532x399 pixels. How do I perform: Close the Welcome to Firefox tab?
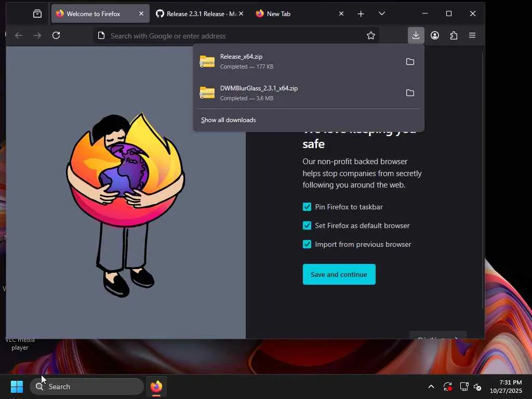point(141,14)
